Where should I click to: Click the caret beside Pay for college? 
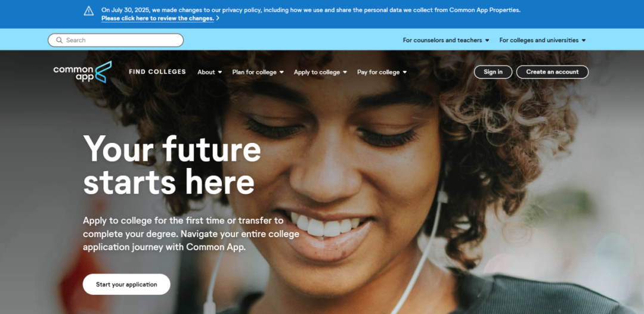[x=405, y=72]
